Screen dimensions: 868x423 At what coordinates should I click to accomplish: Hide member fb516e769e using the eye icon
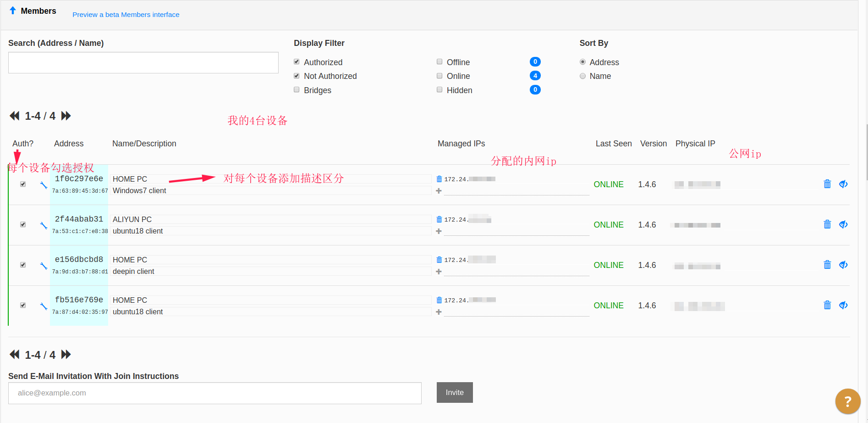click(843, 305)
